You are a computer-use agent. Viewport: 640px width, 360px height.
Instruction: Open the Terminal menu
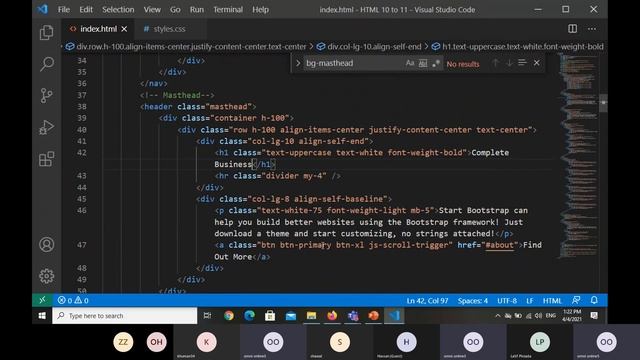[228, 9]
